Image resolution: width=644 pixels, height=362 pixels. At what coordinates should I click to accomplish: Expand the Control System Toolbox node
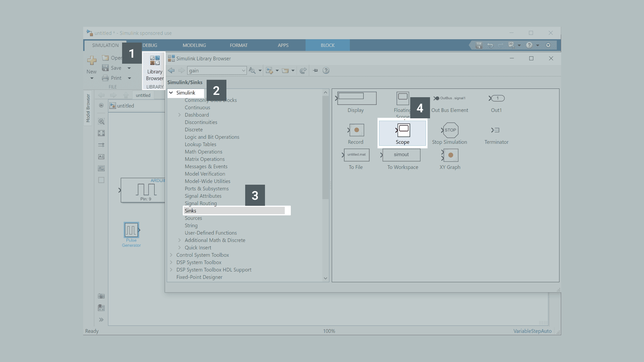pyautogui.click(x=171, y=255)
